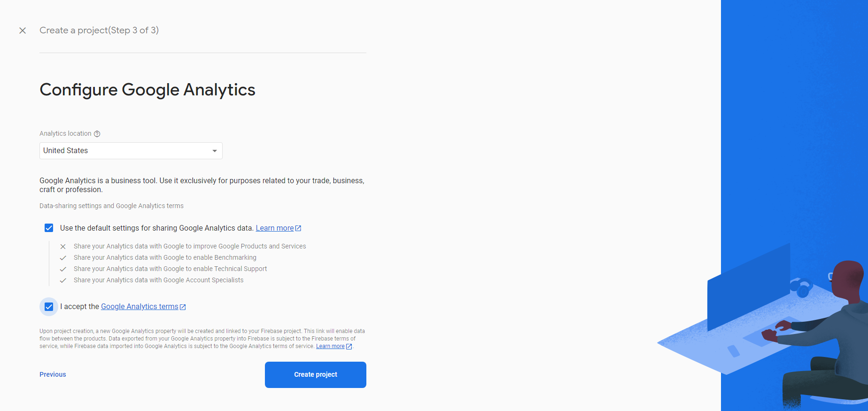This screenshot has height=411, width=868.
Task: Click the X mark beside improve Google Products
Action: [x=63, y=247]
